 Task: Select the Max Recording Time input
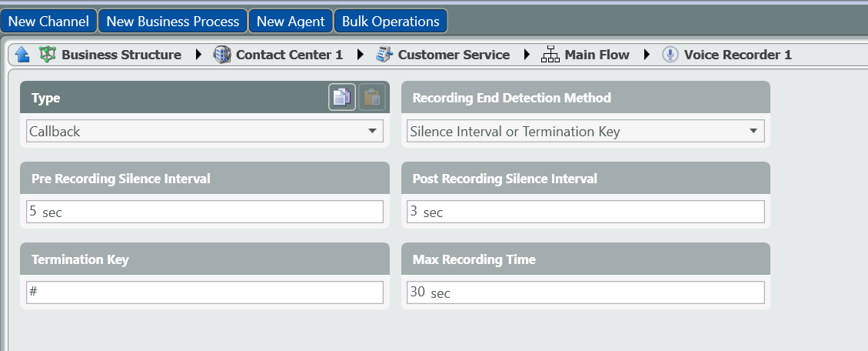click(x=585, y=292)
